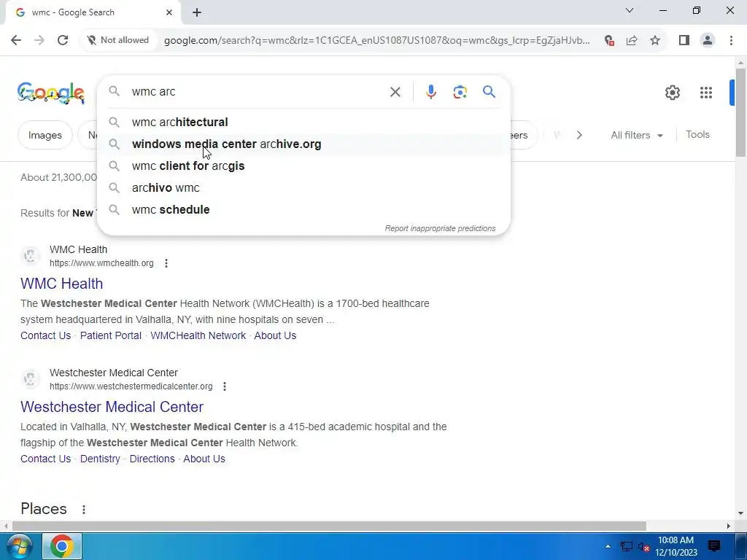Image resolution: width=747 pixels, height=560 pixels.
Task: Open the tab search dropdown arrow
Action: [x=630, y=10]
